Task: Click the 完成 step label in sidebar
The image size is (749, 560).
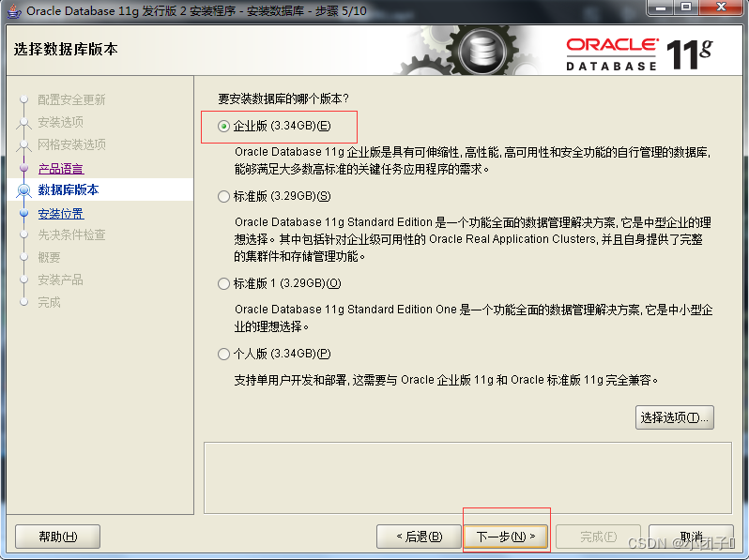Action: point(49,302)
